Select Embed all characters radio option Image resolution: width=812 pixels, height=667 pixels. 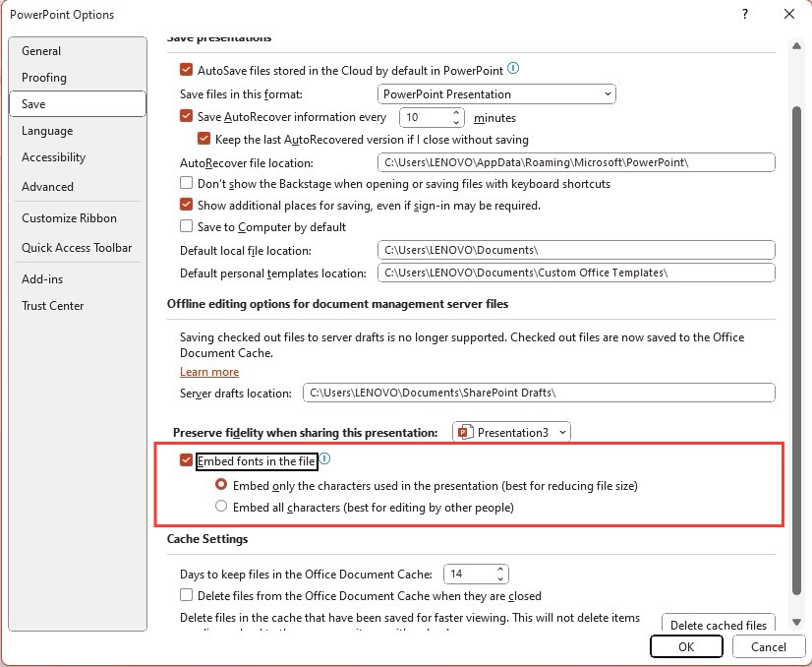(221, 507)
